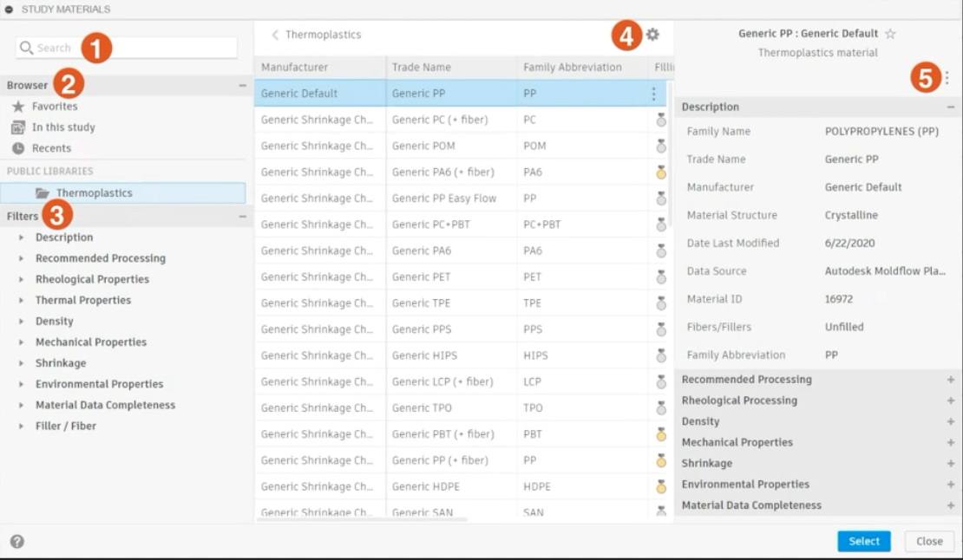Sort by Manufacturer column header
This screenshot has height=560, width=963.
point(320,67)
